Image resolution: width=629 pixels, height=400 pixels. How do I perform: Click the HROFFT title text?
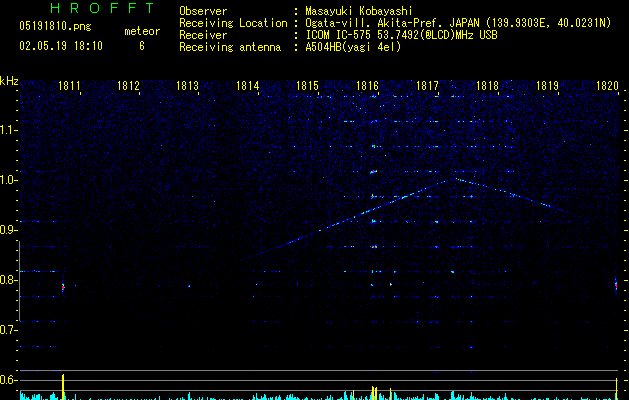[103, 8]
